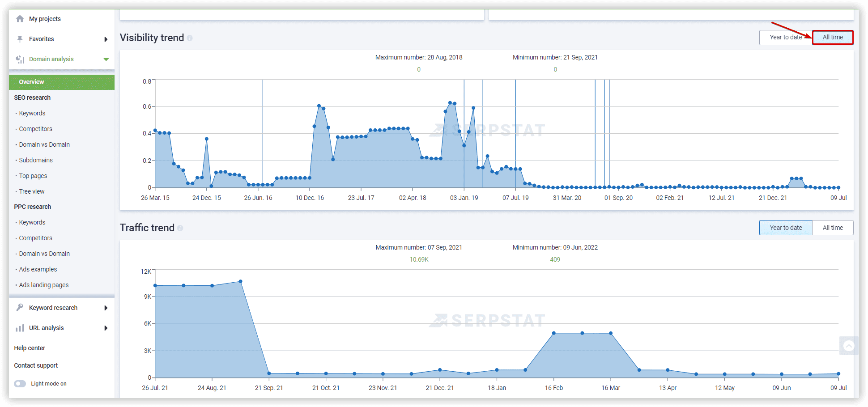Expand the Keyword research submenu arrow
This screenshot has height=407, width=868.
coord(106,308)
